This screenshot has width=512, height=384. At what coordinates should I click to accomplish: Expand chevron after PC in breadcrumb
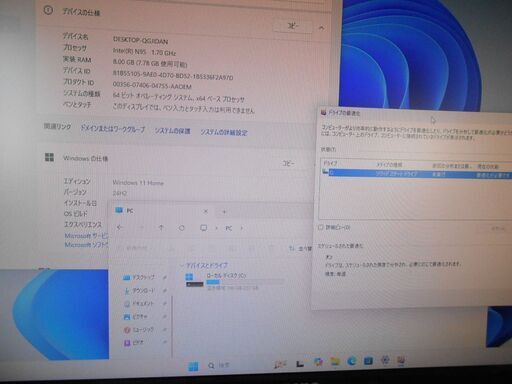(242, 228)
